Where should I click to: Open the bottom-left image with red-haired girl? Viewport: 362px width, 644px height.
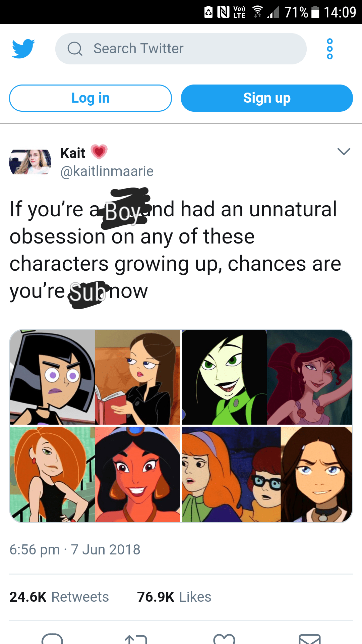click(x=95, y=475)
